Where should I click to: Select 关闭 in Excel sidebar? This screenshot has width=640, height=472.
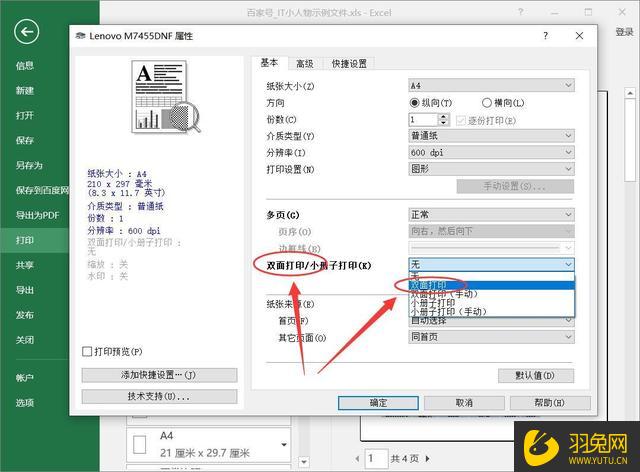coord(24,340)
